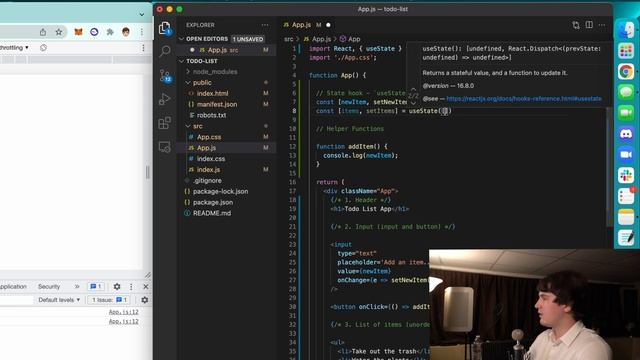
Task: Open Slack from the Dock
Action: 626,176
